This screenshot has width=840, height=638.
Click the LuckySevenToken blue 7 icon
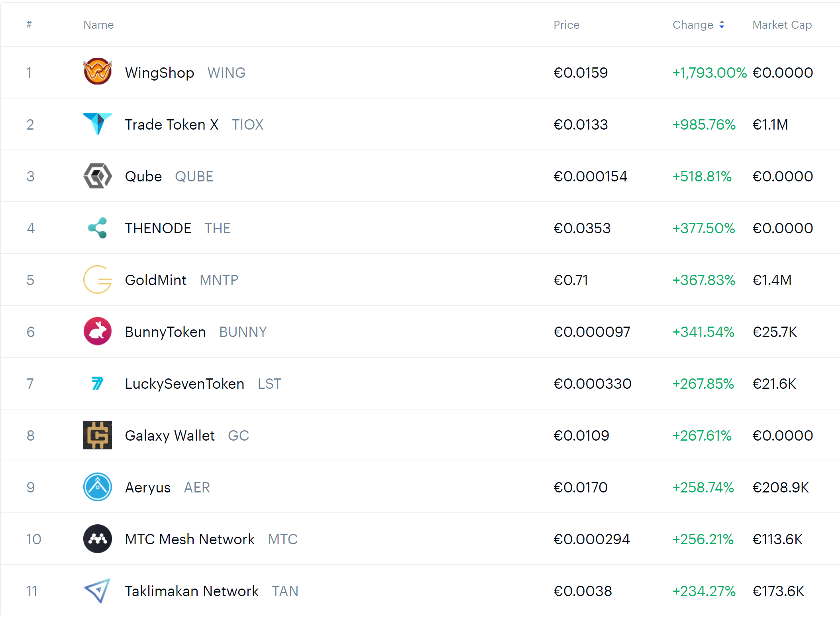coord(98,383)
